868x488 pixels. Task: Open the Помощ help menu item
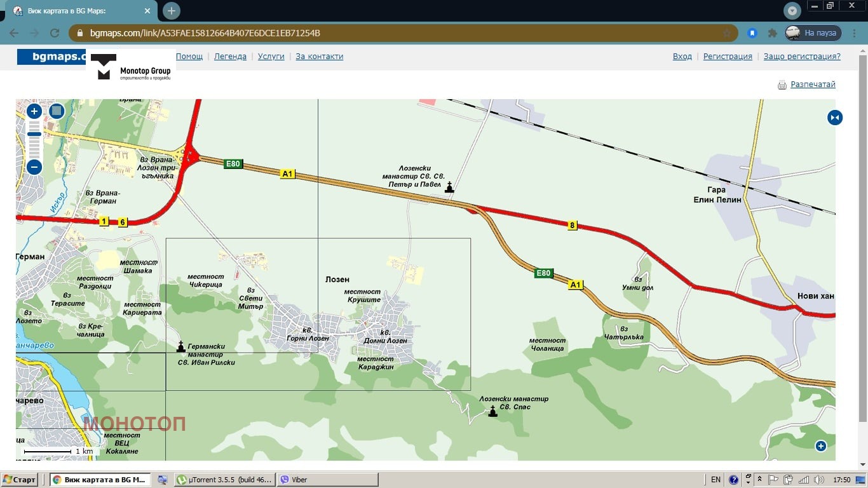(189, 57)
